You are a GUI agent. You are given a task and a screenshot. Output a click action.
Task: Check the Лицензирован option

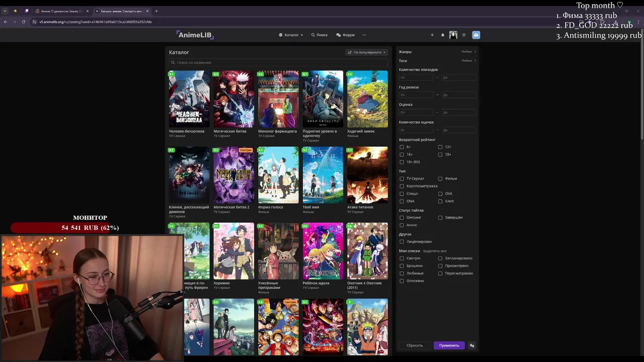401,242
